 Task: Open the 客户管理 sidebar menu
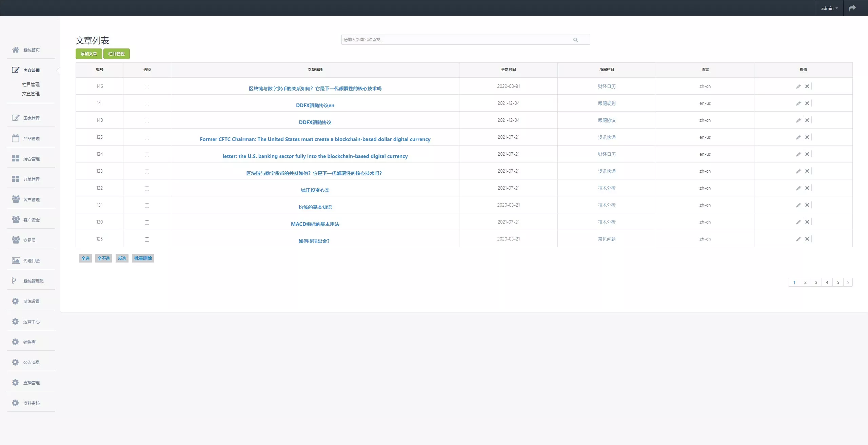31,199
